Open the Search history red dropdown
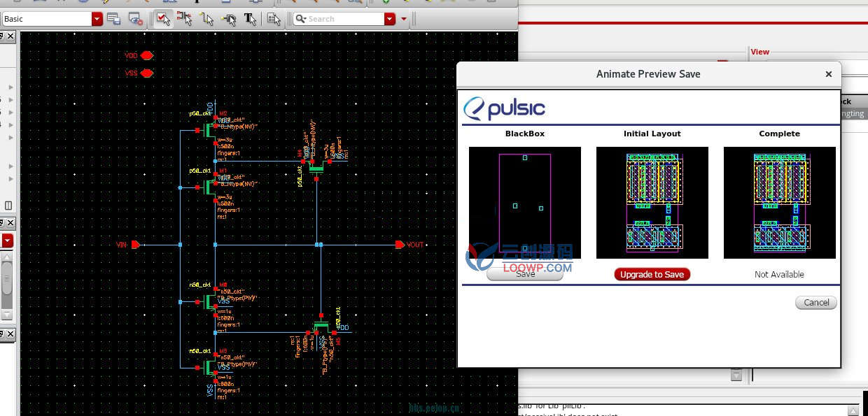 click(x=390, y=19)
